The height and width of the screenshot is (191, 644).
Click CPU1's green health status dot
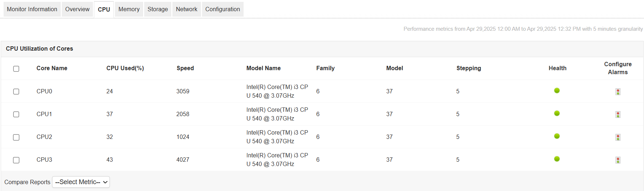pyautogui.click(x=557, y=113)
